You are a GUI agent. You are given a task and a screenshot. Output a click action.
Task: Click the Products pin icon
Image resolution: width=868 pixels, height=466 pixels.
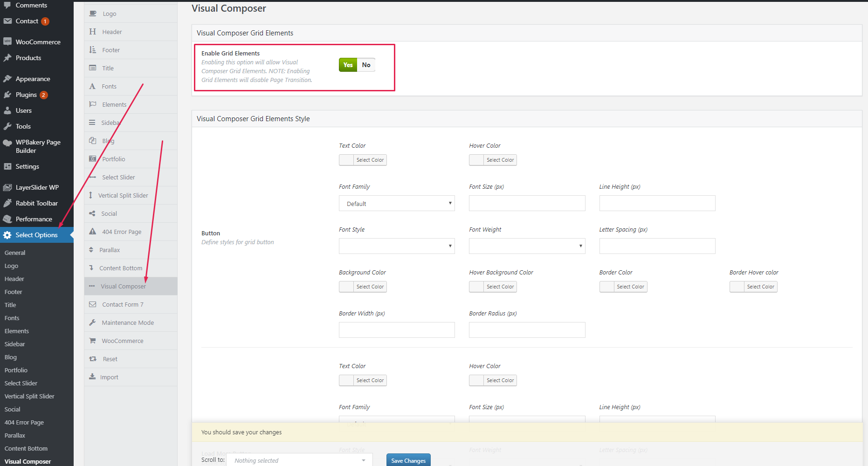click(x=7, y=58)
